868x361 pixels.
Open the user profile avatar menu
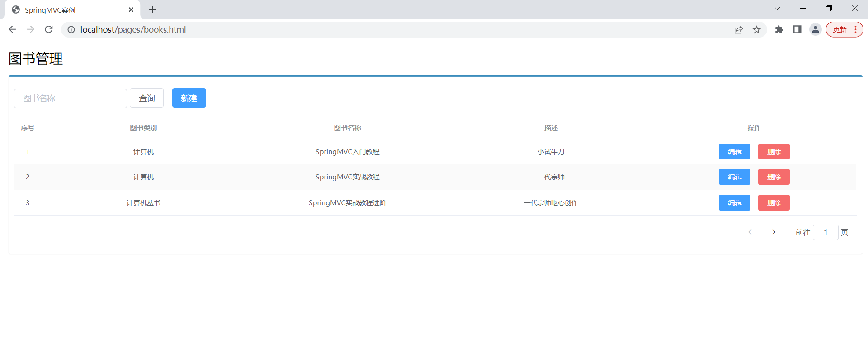tap(815, 29)
